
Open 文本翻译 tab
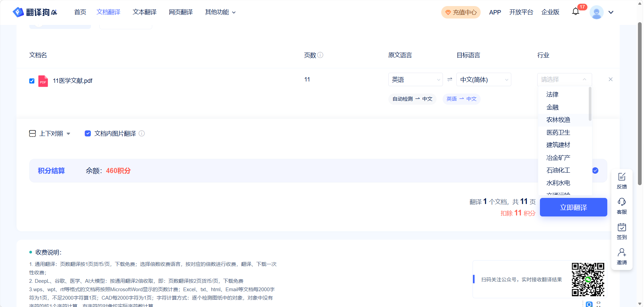pos(144,12)
